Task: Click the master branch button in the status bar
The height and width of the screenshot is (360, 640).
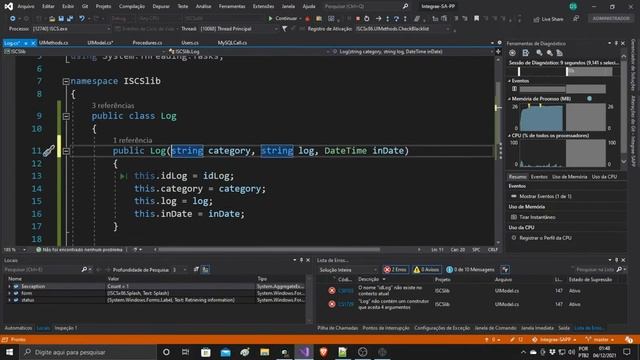Action: coord(599,340)
